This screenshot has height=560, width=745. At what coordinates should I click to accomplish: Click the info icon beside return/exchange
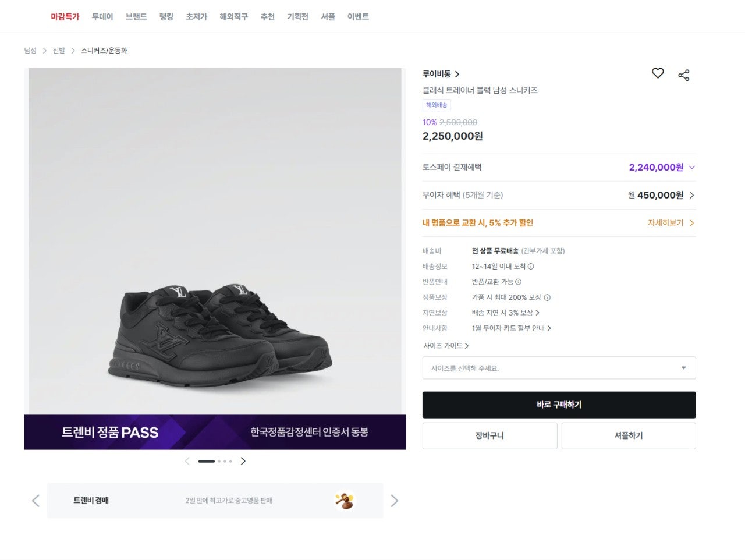pyautogui.click(x=519, y=282)
